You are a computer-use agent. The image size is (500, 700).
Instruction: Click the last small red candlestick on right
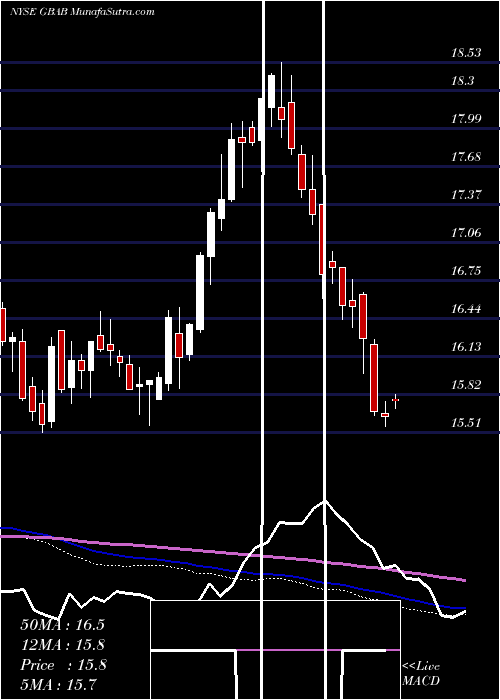coord(395,400)
